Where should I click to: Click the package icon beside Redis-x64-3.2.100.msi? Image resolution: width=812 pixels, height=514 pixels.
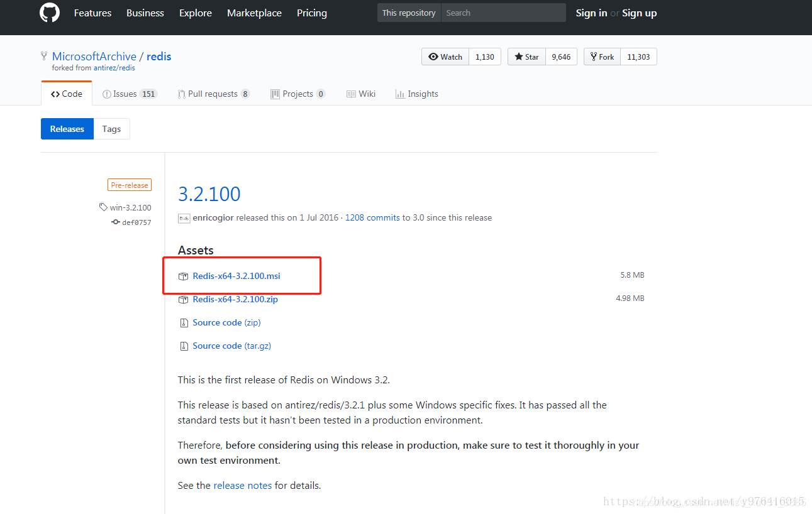pyautogui.click(x=183, y=276)
